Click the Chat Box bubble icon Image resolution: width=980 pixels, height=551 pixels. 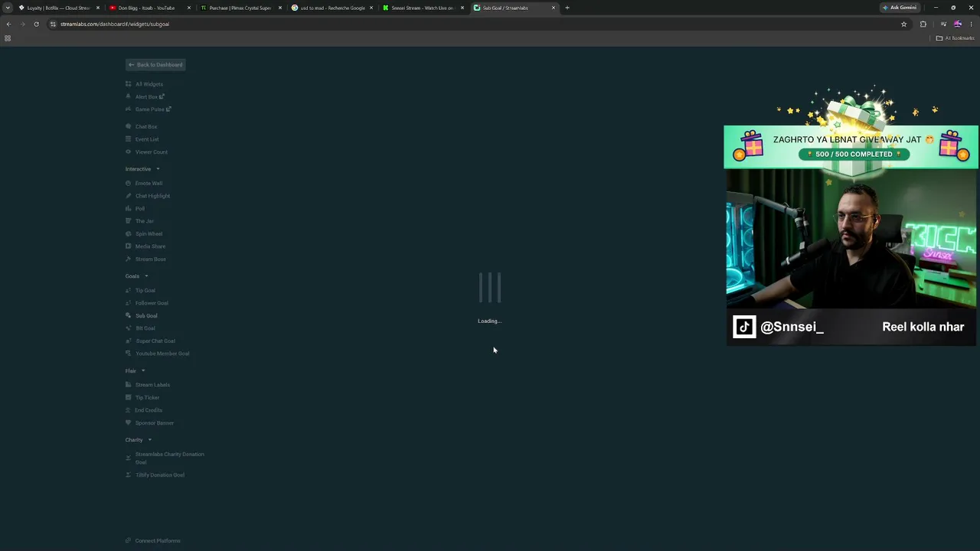click(x=129, y=126)
